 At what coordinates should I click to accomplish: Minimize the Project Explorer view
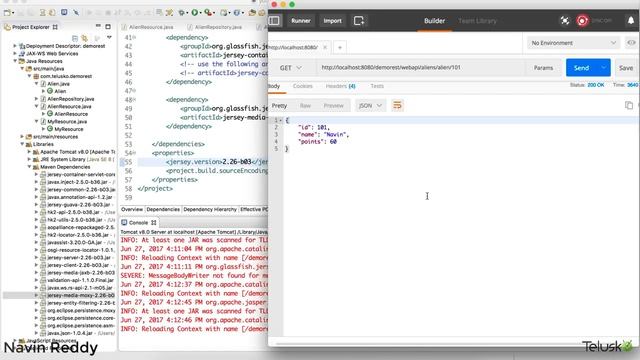click(x=98, y=27)
